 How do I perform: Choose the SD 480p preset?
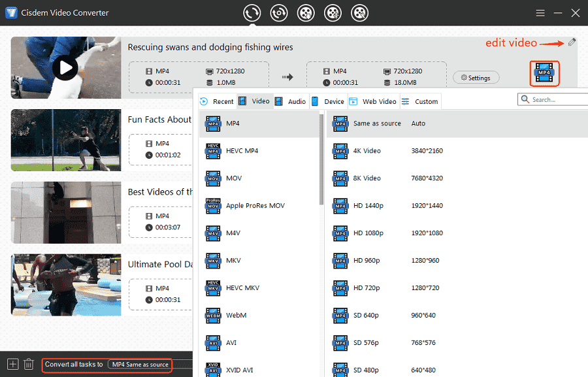[457, 368]
